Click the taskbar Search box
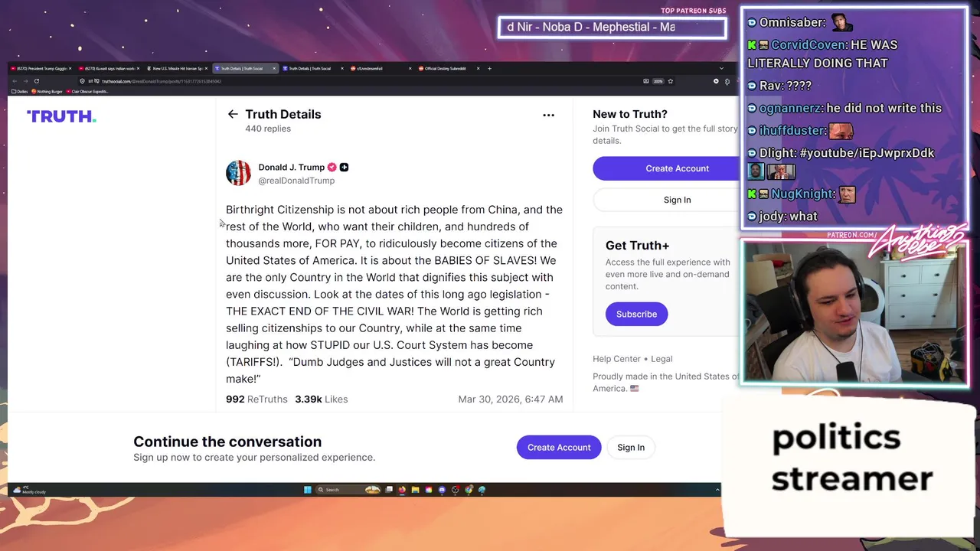 348,490
